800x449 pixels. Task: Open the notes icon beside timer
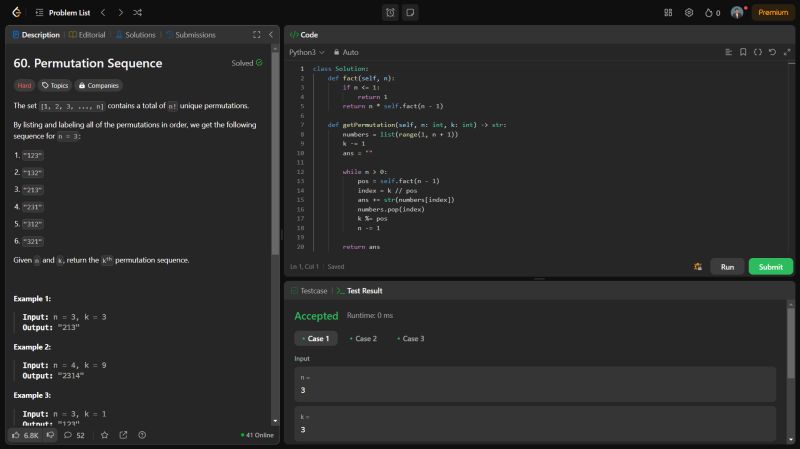coord(410,13)
